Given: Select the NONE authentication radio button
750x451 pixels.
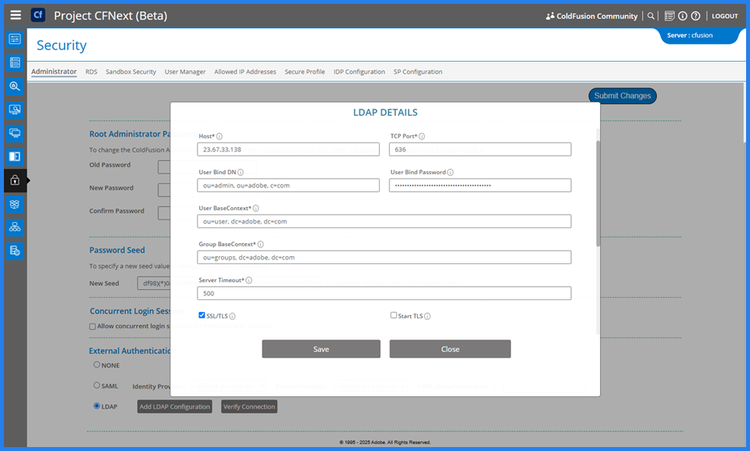Looking at the screenshot, I should (x=97, y=364).
